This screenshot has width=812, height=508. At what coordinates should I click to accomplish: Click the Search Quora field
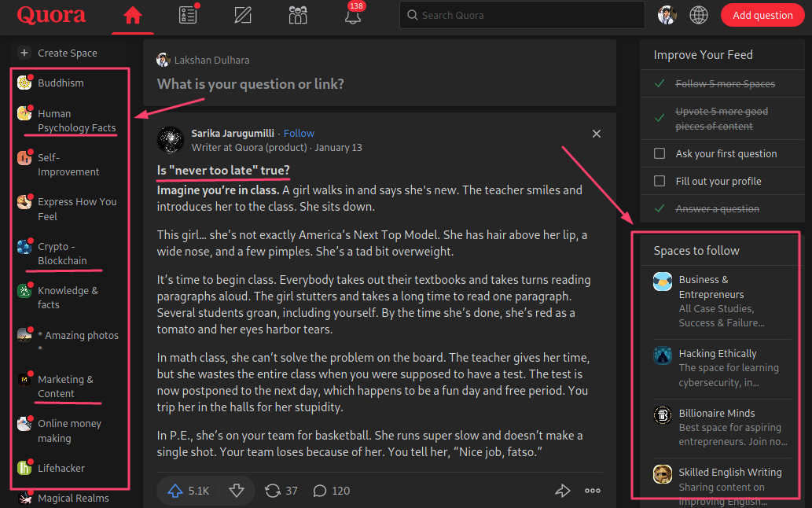522,15
